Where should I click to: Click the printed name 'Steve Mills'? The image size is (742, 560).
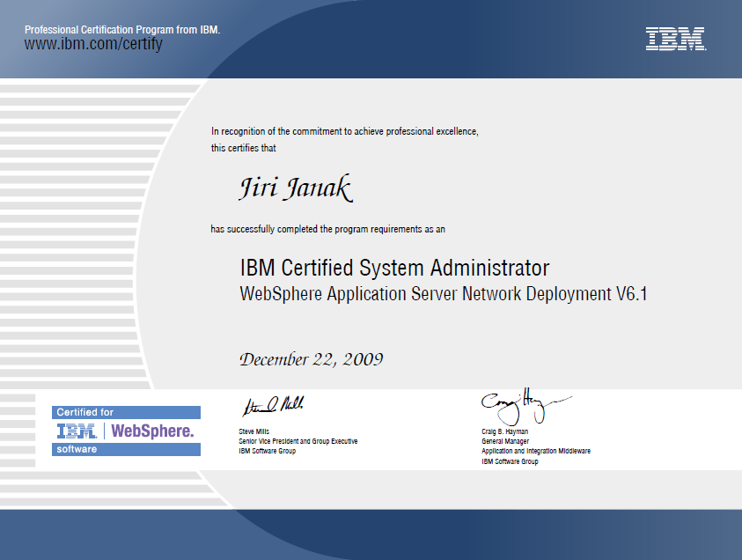(x=253, y=431)
